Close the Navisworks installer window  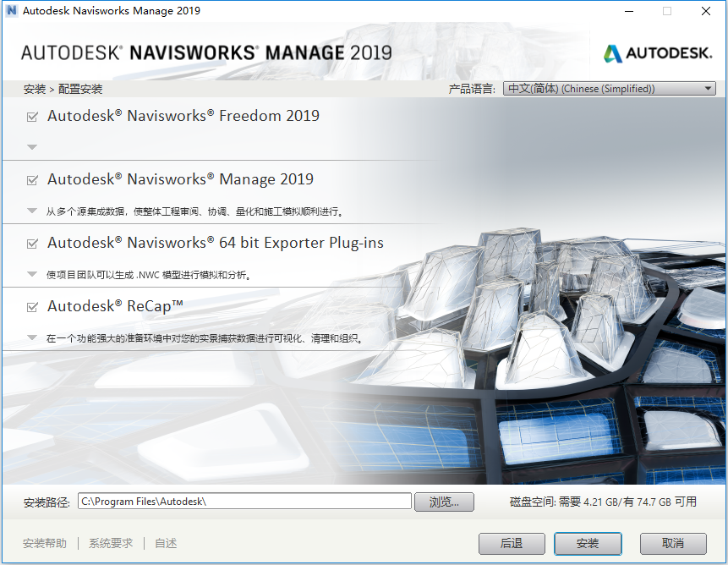coord(706,11)
